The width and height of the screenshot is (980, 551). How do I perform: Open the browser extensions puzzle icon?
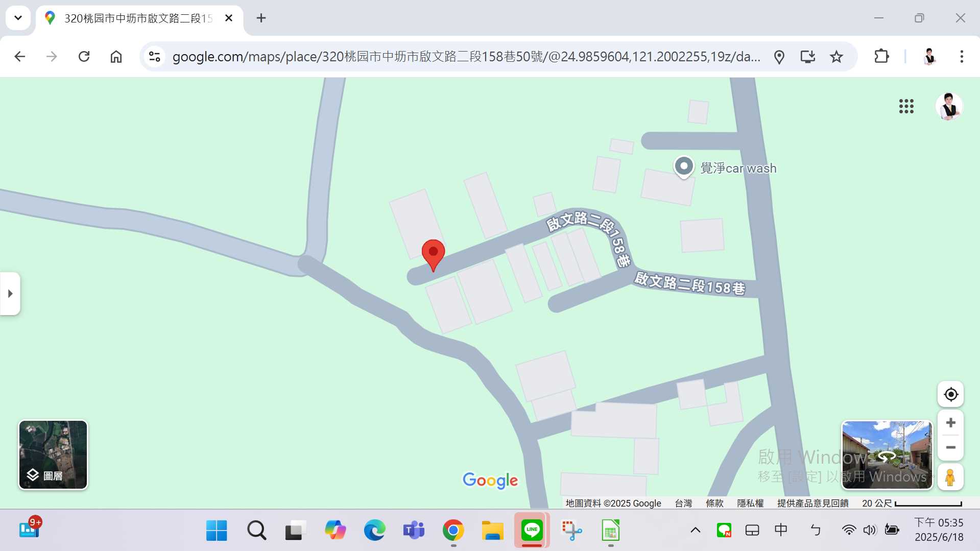pos(881,57)
